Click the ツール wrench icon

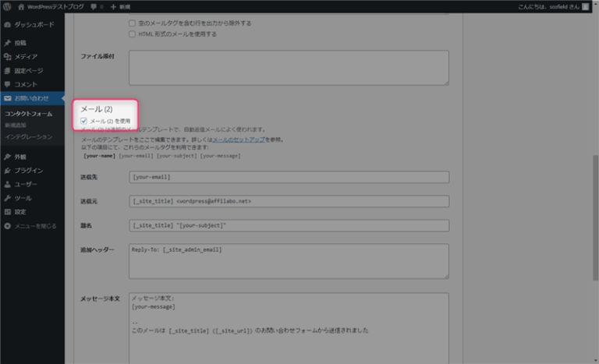click(8, 198)
